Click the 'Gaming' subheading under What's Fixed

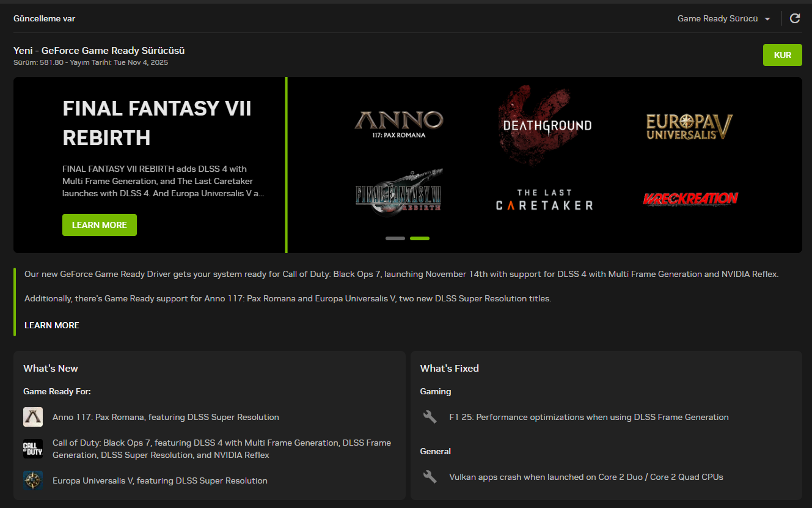(436, 391)
